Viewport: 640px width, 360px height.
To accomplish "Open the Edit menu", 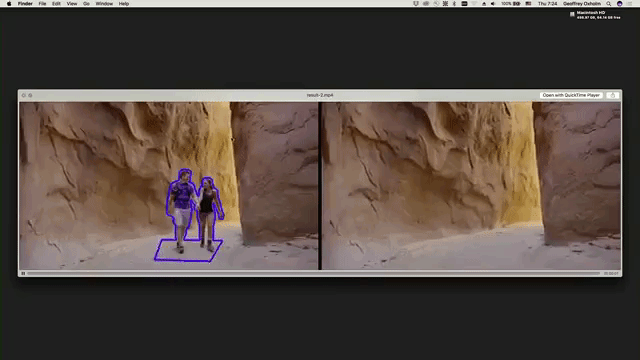I will (56, 4).
